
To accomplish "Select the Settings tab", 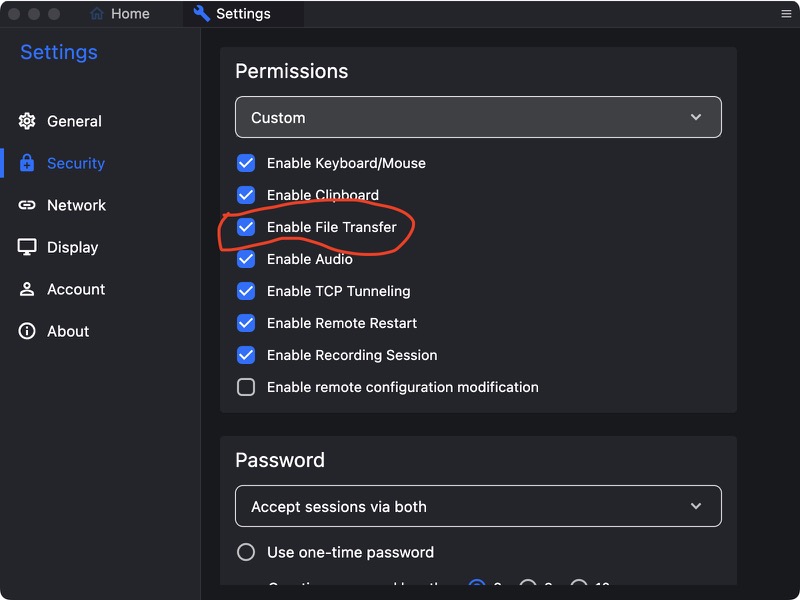I will tap(240, 13).
